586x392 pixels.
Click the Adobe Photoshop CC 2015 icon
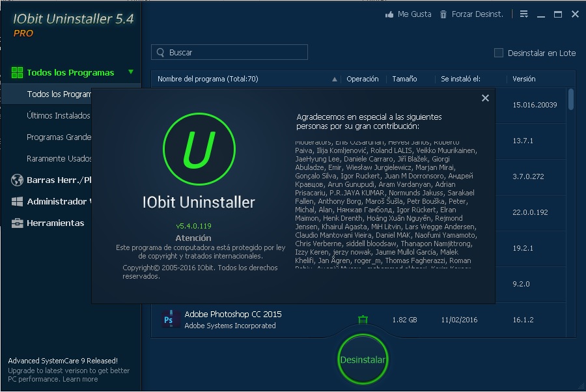(x=170, y=320)
